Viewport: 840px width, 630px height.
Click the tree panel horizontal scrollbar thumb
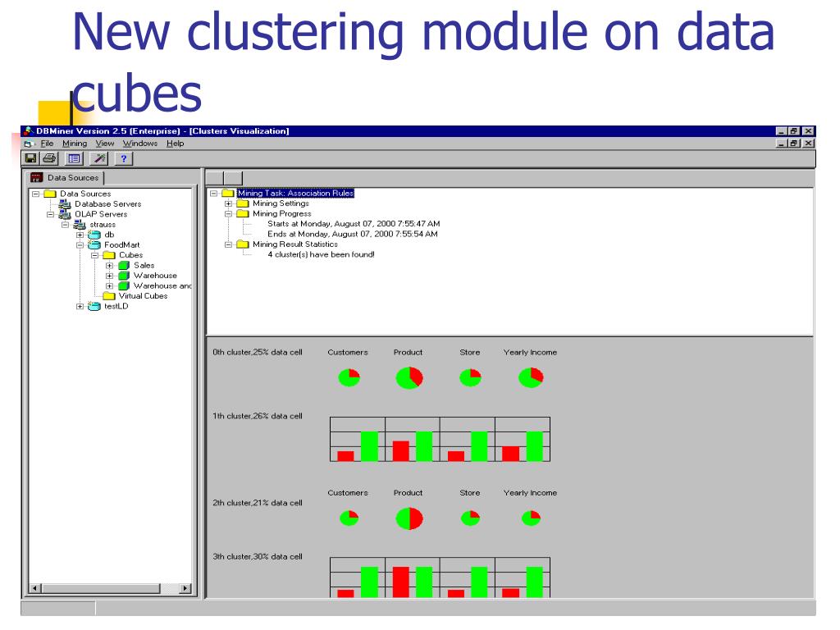click(x=101, y=588)
